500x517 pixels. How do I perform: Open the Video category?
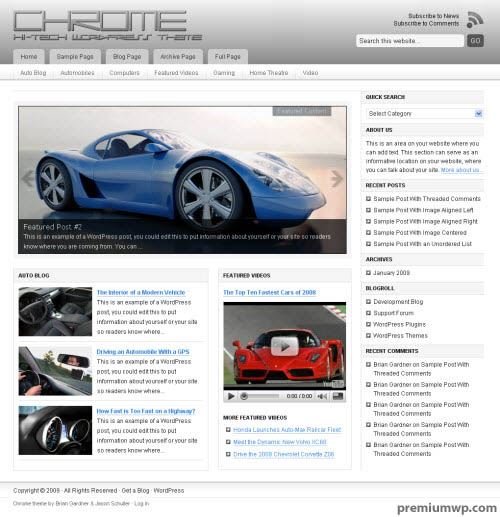310,73
